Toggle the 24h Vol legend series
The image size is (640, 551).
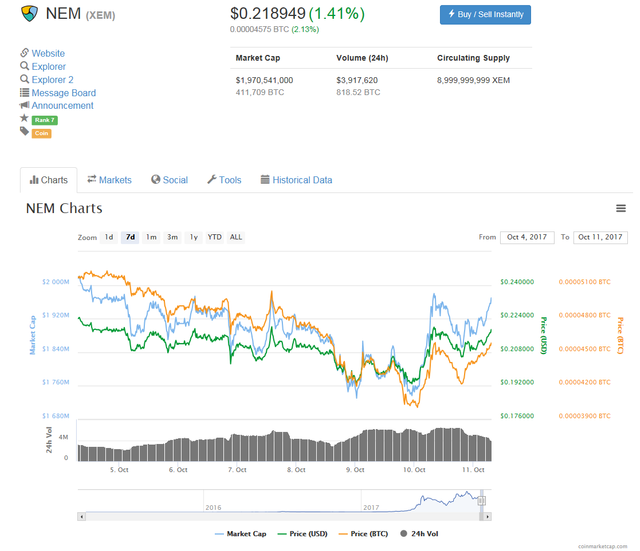[x=419, y=534]
